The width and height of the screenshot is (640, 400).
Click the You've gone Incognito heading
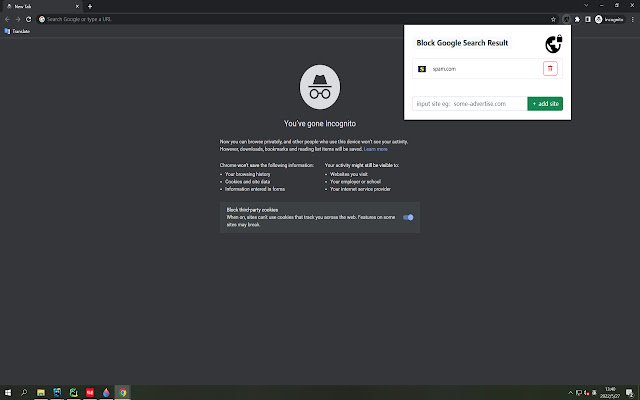click(320, 124)
